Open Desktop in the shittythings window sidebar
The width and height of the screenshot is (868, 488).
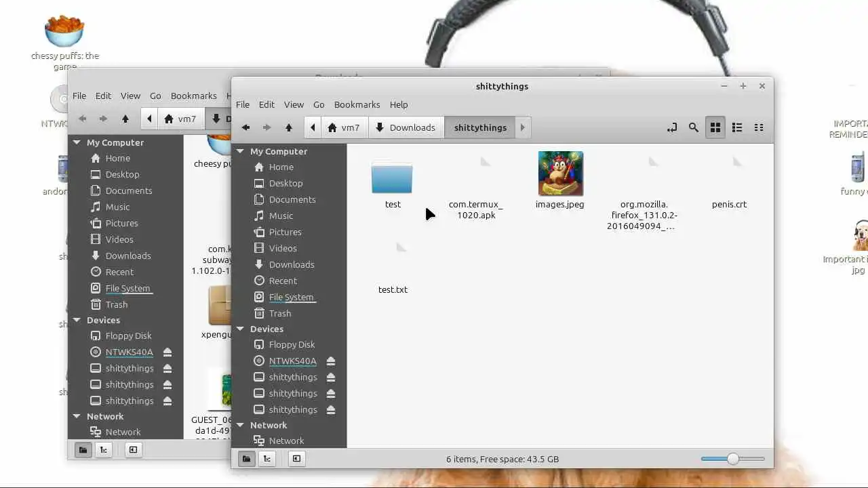click(285, 183)
